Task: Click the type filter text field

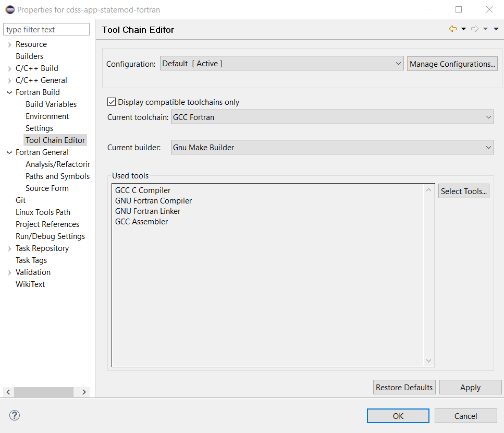Action: click(x=46, y=29)
